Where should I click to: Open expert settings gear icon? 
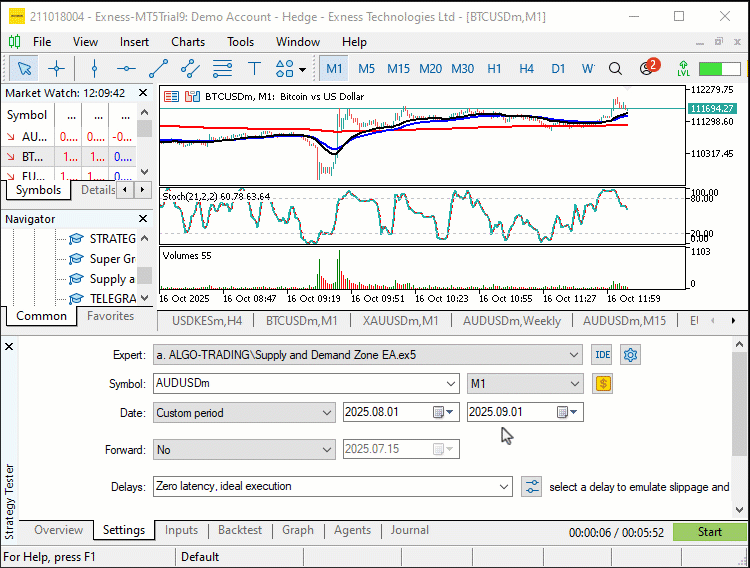point(631,355)
